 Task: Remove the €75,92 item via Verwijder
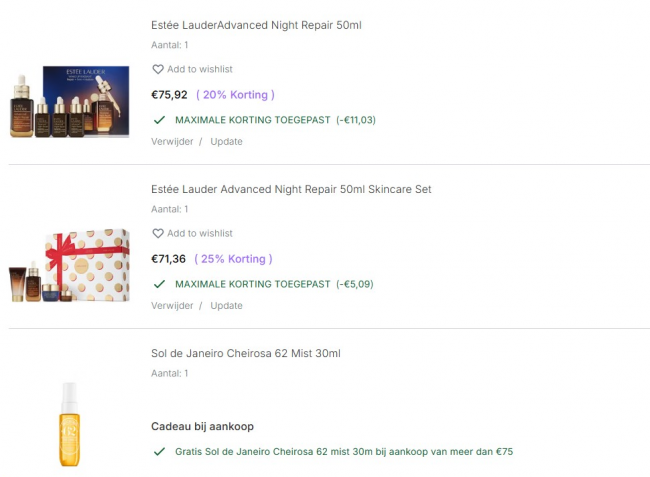coord(172,142)
